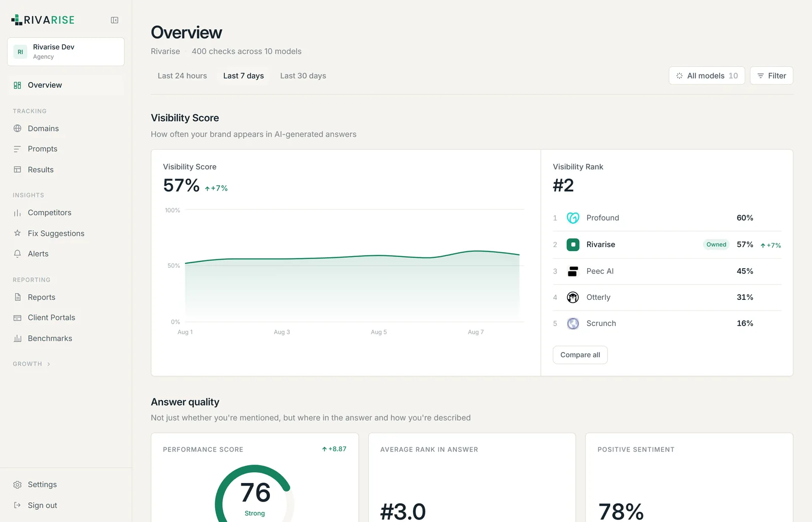The width and height of the screenshot is (812, 522).
Task: Open Competitors insights
Action: coord(66,213)
